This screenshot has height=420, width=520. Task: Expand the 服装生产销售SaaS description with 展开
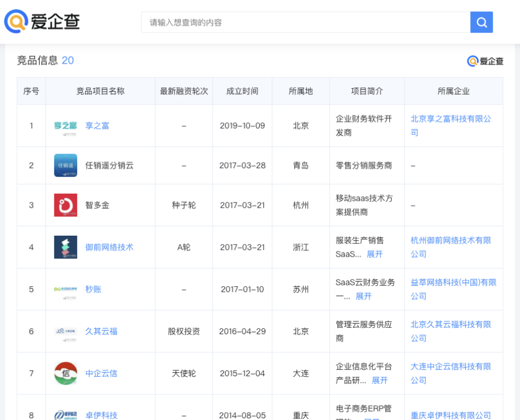375,254
